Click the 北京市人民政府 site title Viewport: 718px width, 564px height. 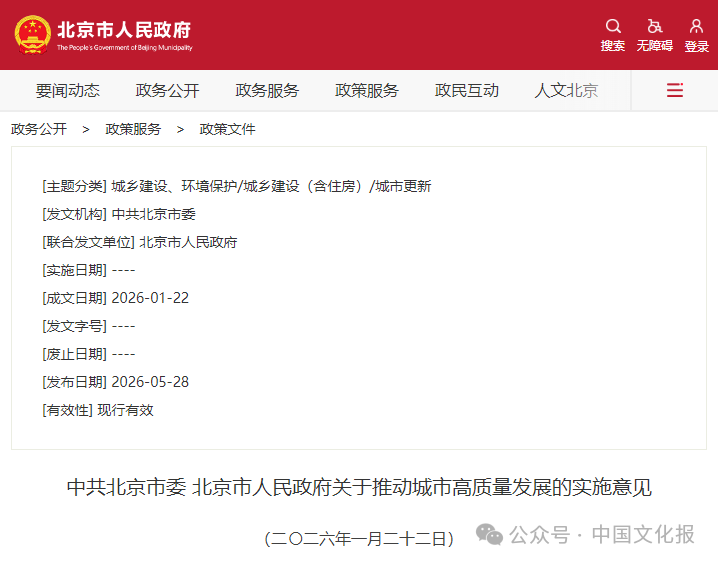[x=124, y=30]
